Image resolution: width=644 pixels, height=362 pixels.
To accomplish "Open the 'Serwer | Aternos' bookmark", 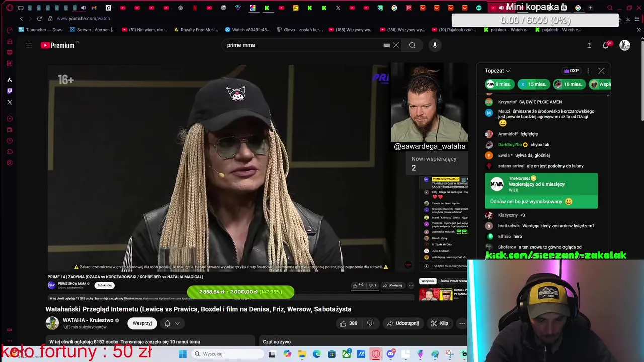I will (x=92, y=30).
